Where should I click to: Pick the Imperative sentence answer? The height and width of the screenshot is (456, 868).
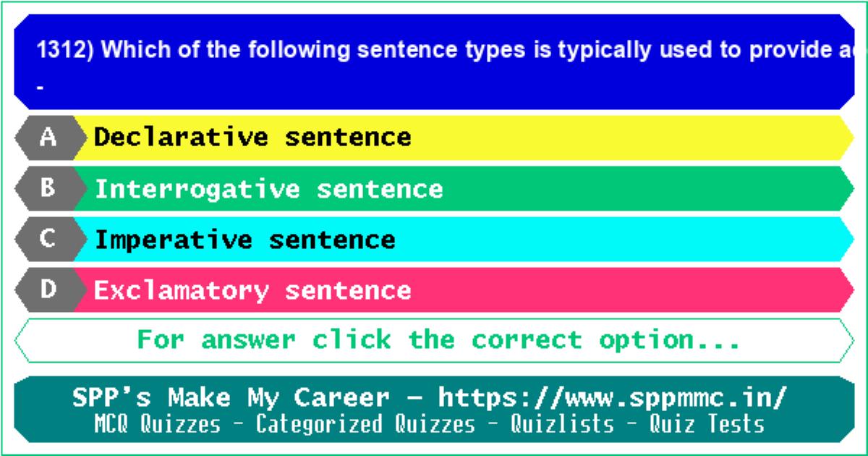click(245, 240)
